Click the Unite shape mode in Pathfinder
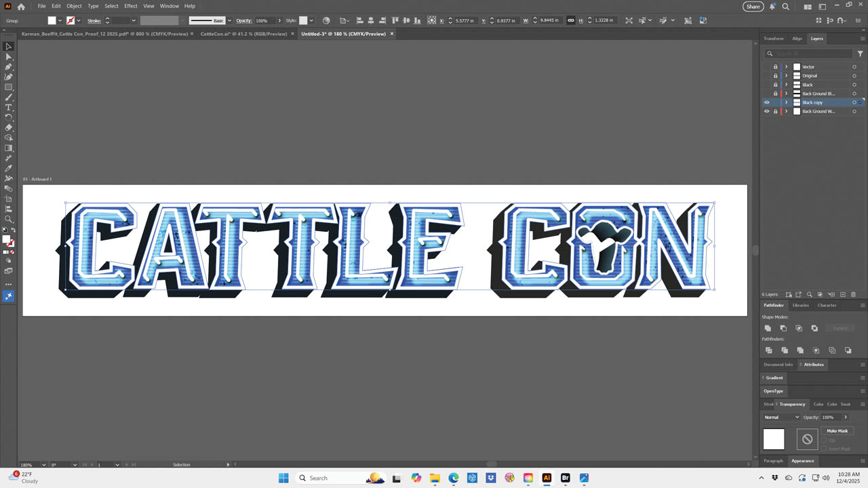Screen dimensions: 868x488 tap(768, 328)
